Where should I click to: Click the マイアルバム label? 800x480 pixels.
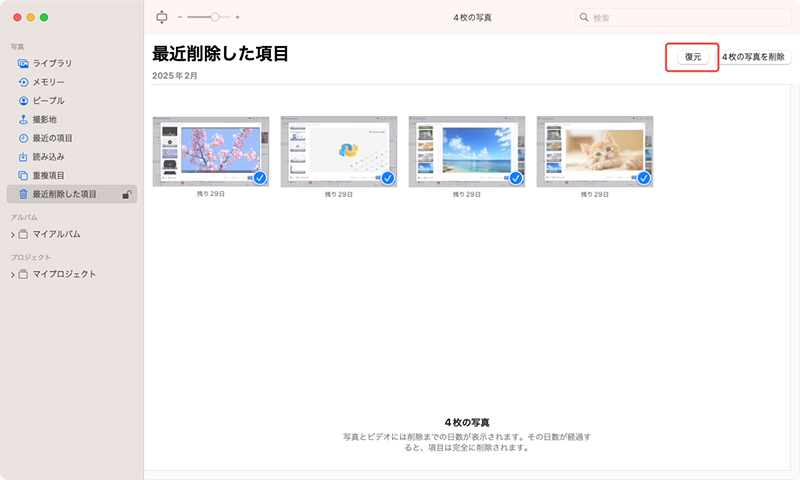pyautogui.click(x=57, y=234)
